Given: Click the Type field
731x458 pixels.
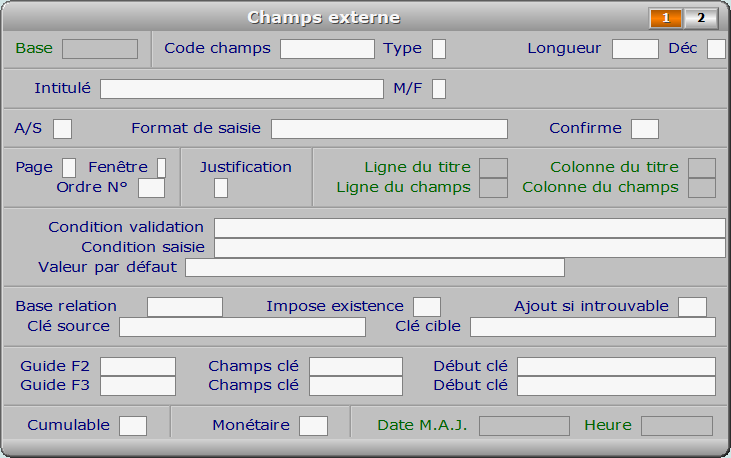Looking at the screenshot, I should (x=439, y=49).
